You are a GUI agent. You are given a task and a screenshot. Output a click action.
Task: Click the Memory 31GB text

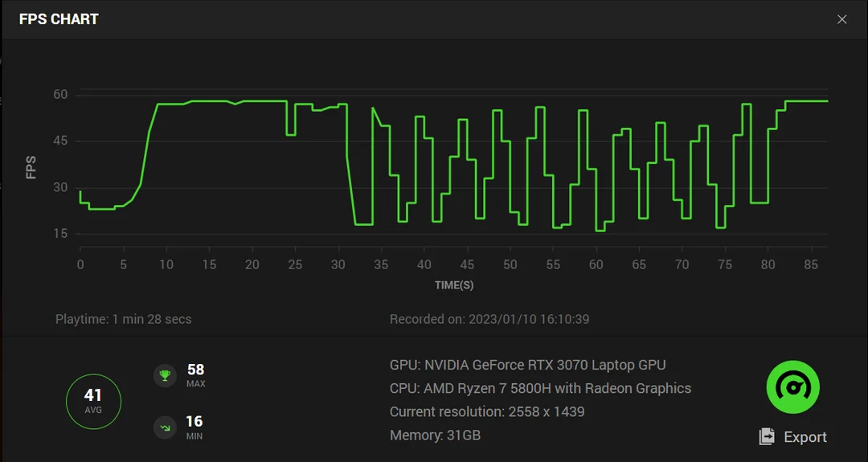[435, 435]
